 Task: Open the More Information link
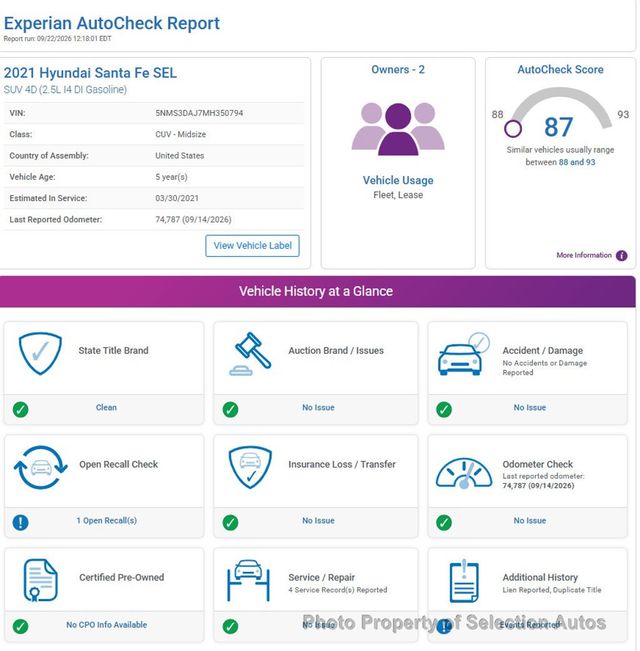584,255
